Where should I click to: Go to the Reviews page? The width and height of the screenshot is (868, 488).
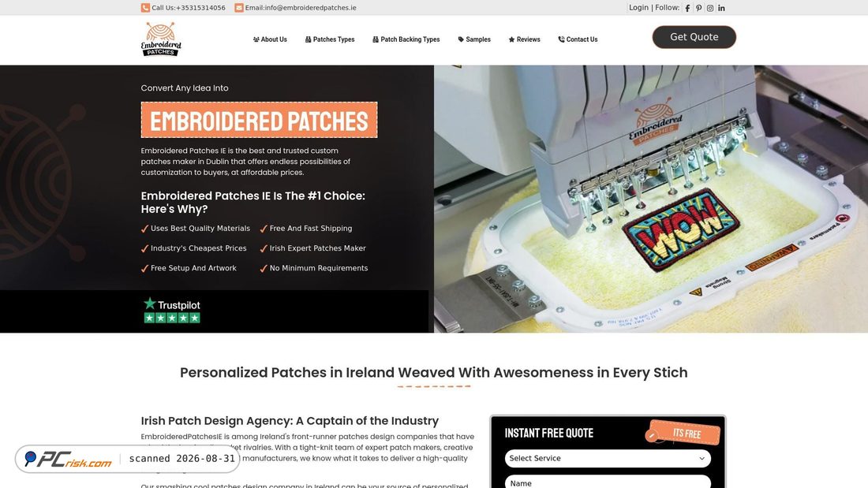pos(524,39)
